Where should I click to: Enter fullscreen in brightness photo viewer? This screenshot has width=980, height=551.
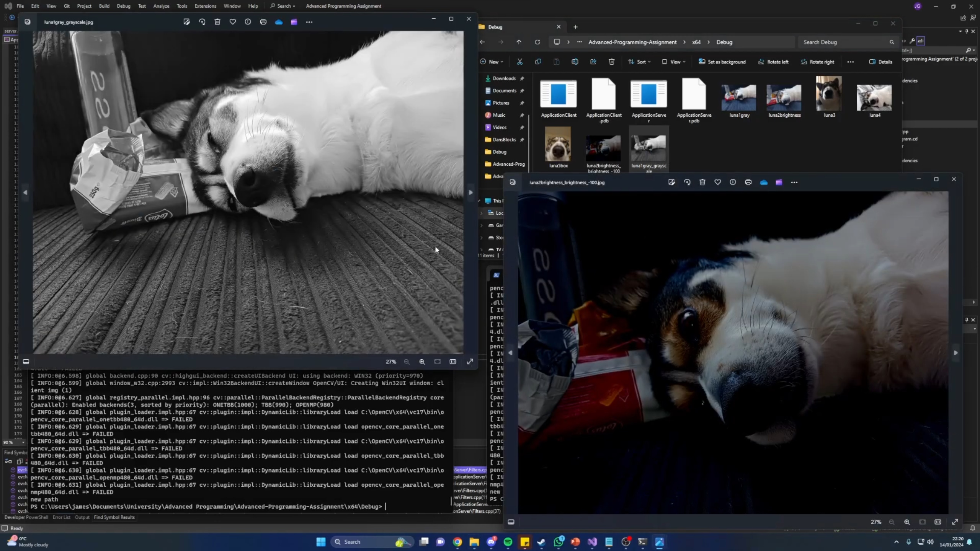955,522
